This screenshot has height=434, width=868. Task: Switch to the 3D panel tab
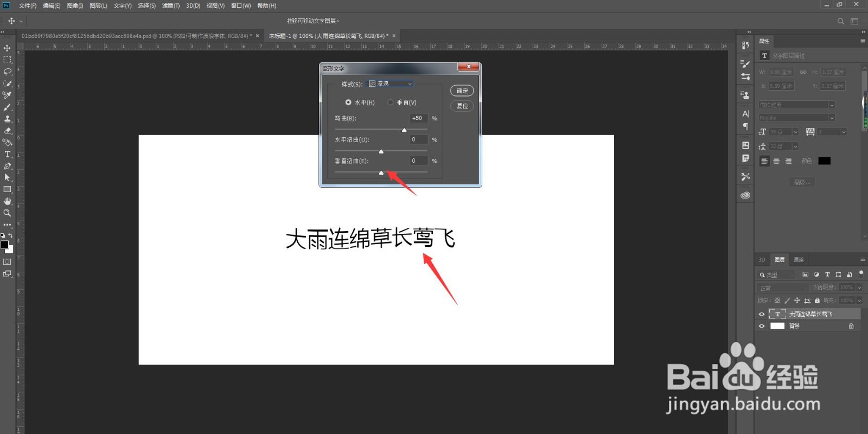point(762,260)
